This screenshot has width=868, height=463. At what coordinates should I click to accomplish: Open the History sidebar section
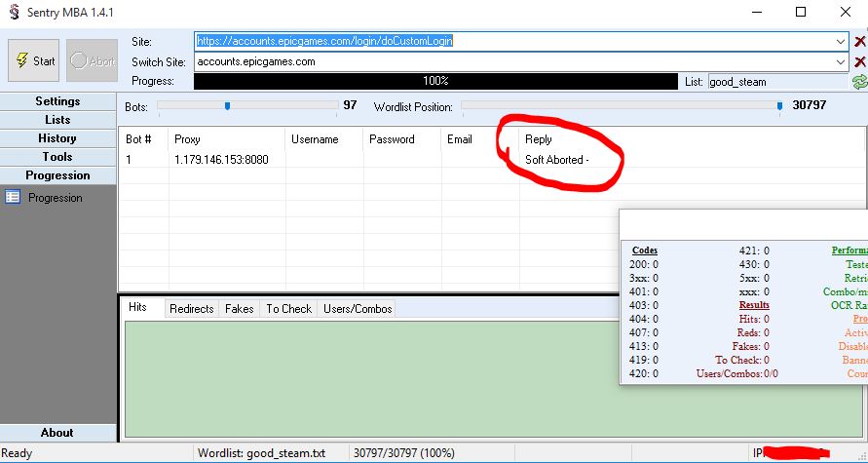pos(57,138)
